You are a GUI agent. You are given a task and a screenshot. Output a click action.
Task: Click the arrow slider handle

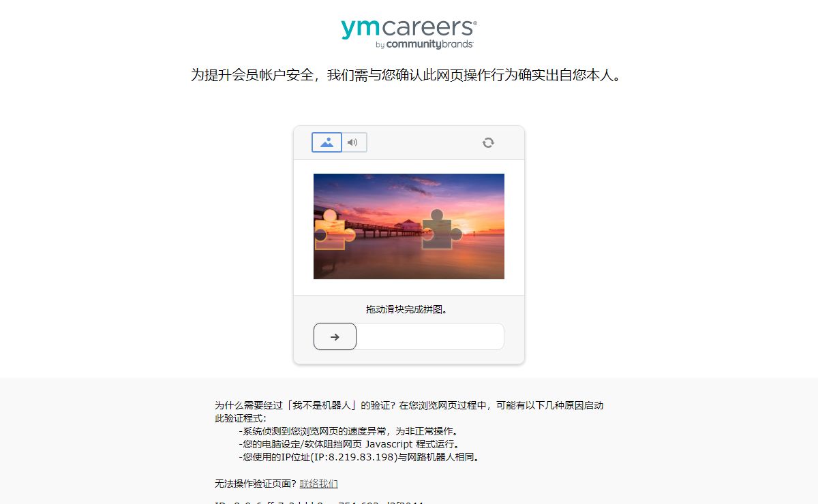tap(335, 336)
